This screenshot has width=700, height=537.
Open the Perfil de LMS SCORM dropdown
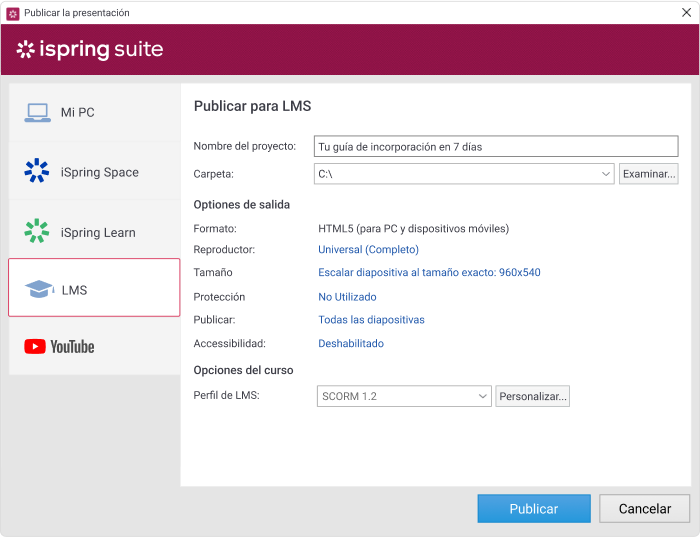point(404,396)
